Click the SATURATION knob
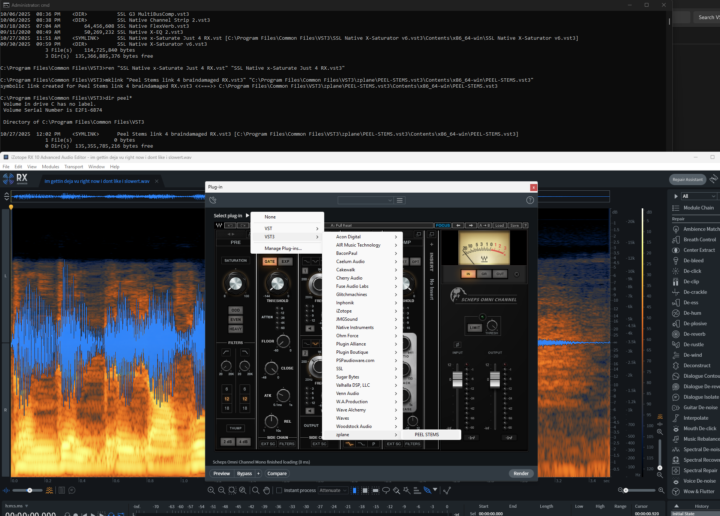Viewport: 720px width, 516px height. tap(235, 283)
